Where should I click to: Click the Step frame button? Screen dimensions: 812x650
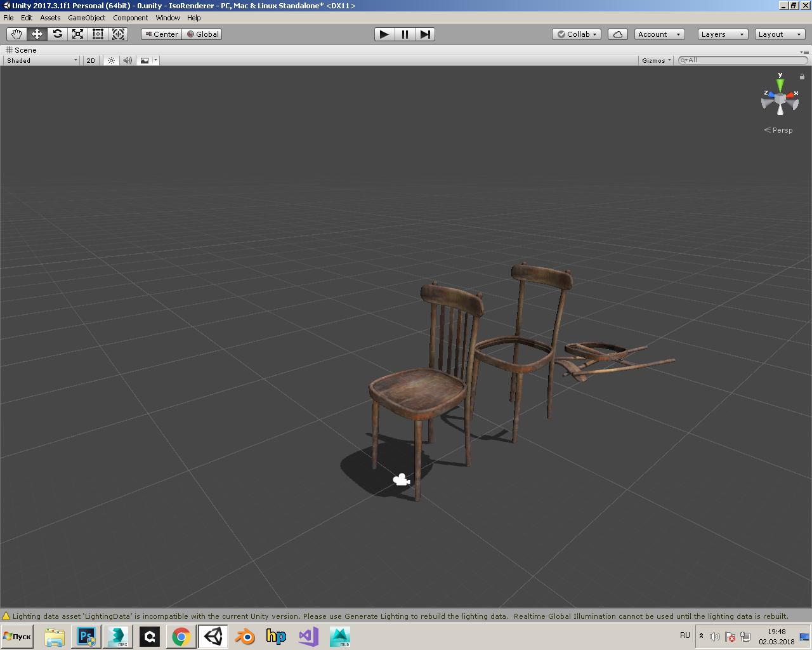(425, 34)
